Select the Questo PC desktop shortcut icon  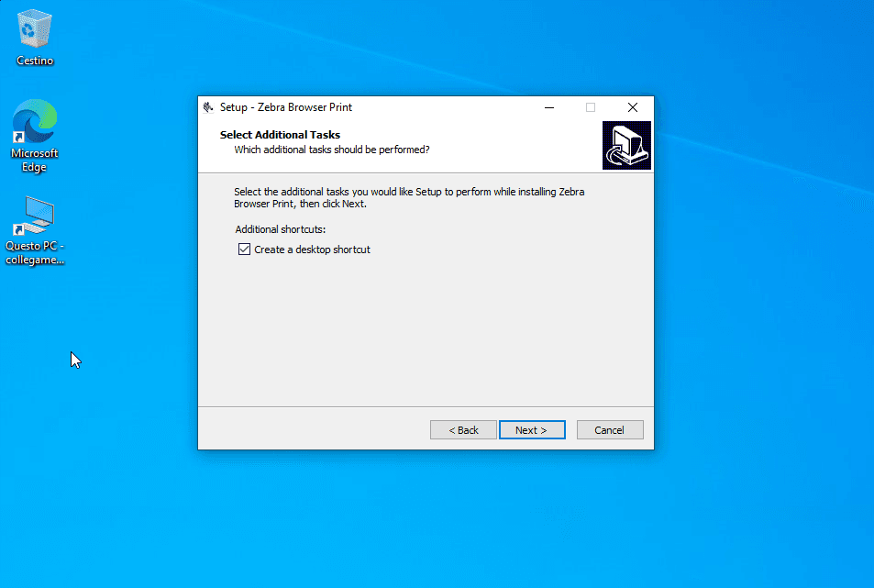pos(35,216)
